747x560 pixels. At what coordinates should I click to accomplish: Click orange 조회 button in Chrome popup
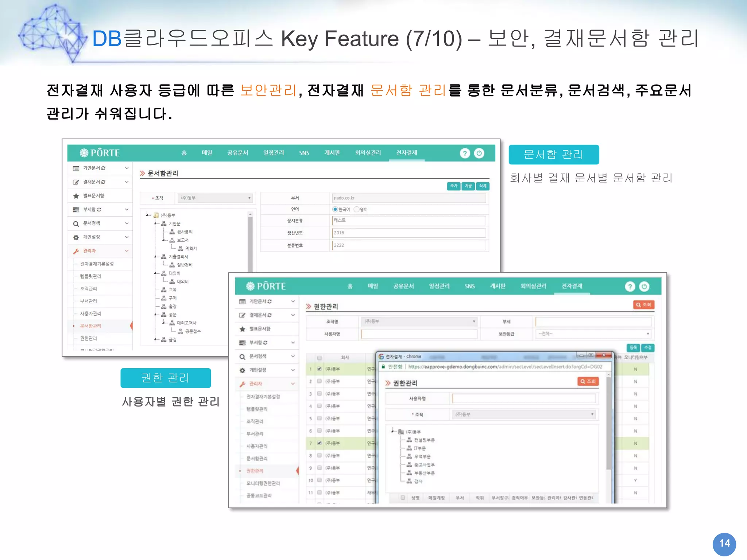[588, 381]
